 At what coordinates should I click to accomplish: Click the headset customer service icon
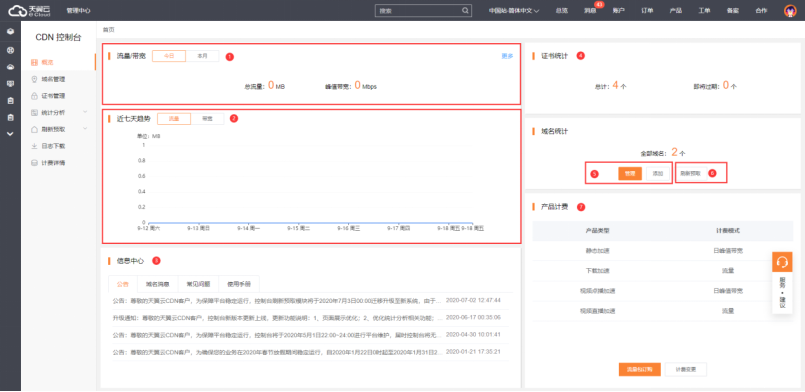[x=782, y=262]
